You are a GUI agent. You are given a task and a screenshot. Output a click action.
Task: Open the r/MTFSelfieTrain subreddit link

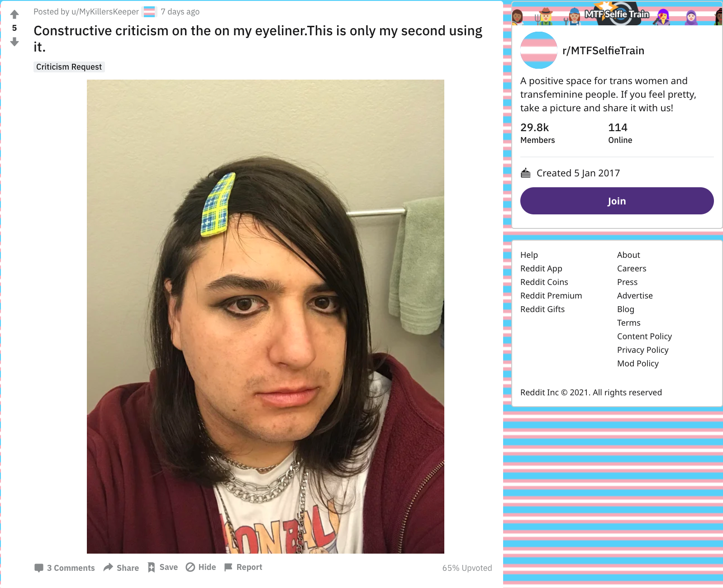(x=603, y=51)
